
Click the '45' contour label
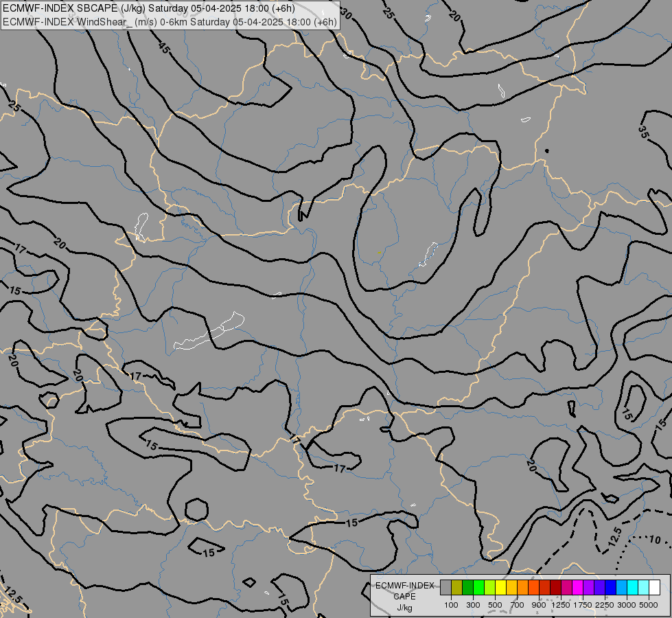click(164, 48)
